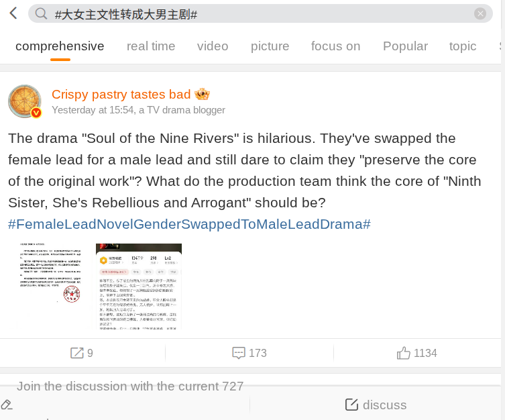
Task: Click the pencil edit icon at bottom
Action: (7, 405)
